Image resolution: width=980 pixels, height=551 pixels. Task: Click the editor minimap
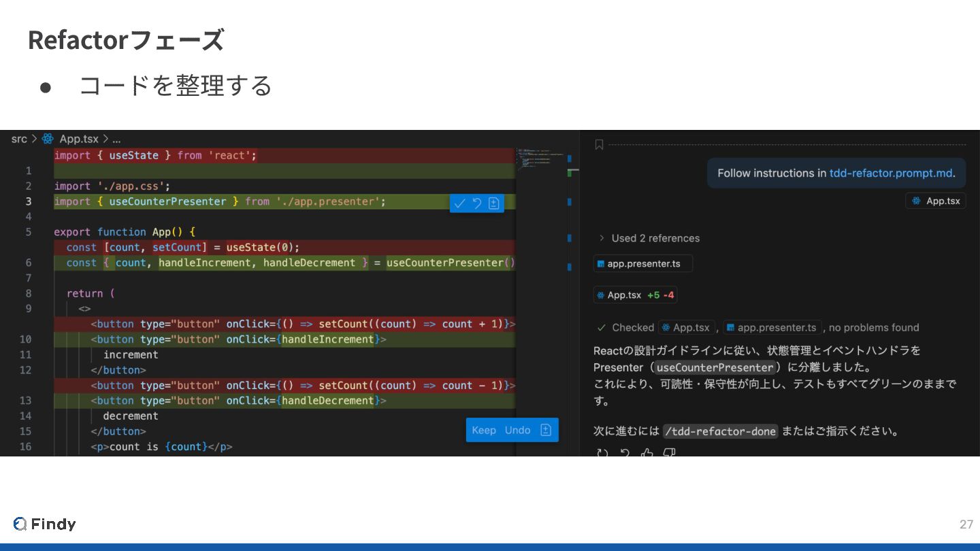coord(541,158)
